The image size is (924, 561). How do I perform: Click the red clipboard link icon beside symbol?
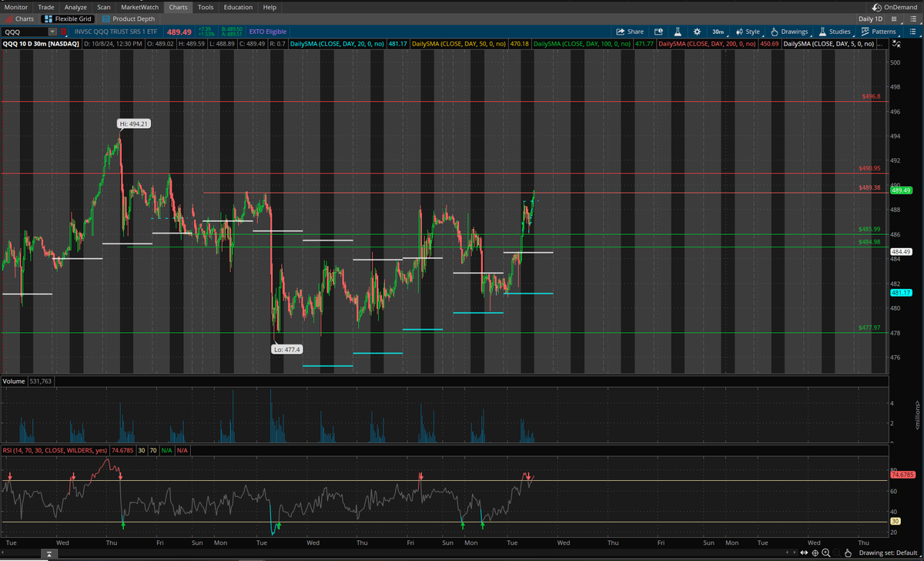coord(64,32)
